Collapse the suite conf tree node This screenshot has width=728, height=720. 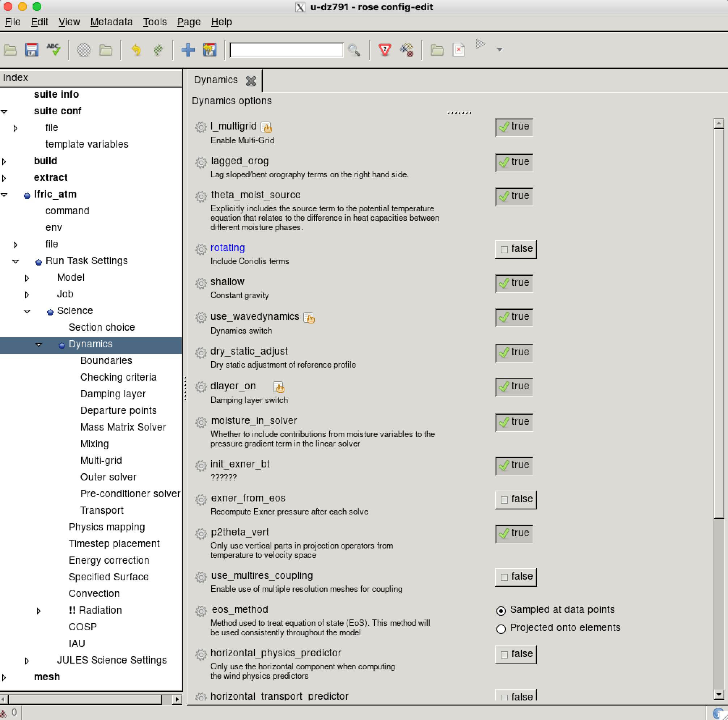point(4,111)
